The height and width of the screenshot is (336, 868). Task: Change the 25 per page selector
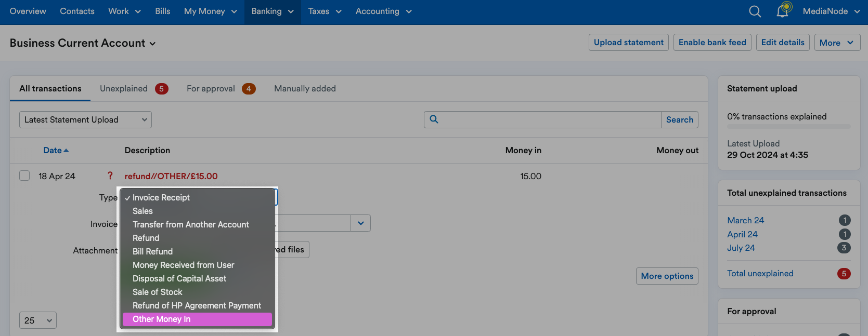point(38,320)
